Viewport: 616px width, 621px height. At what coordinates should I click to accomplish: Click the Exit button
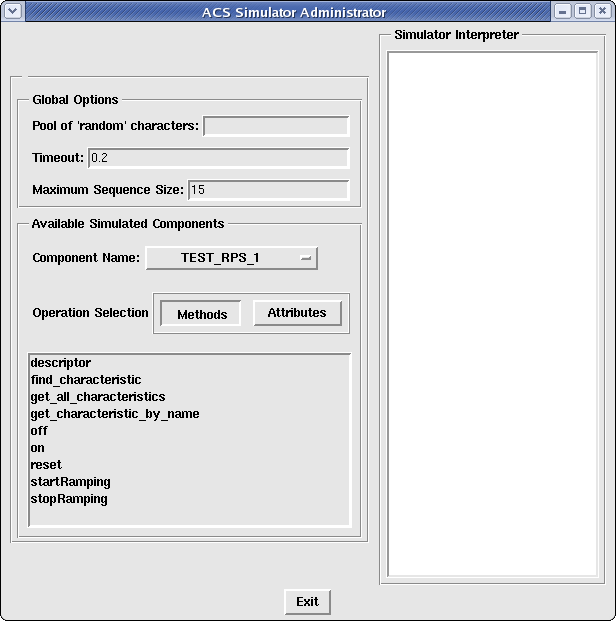coord(307,601)
